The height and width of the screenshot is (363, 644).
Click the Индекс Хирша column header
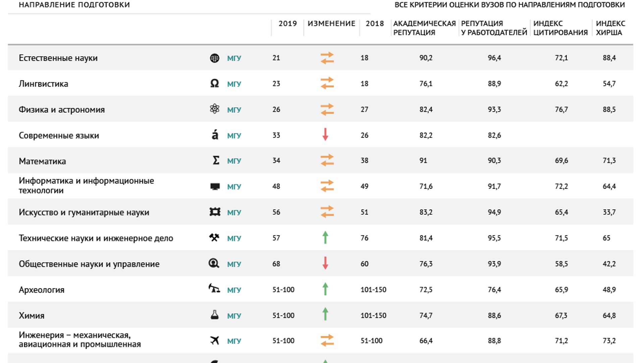[610, 28]
